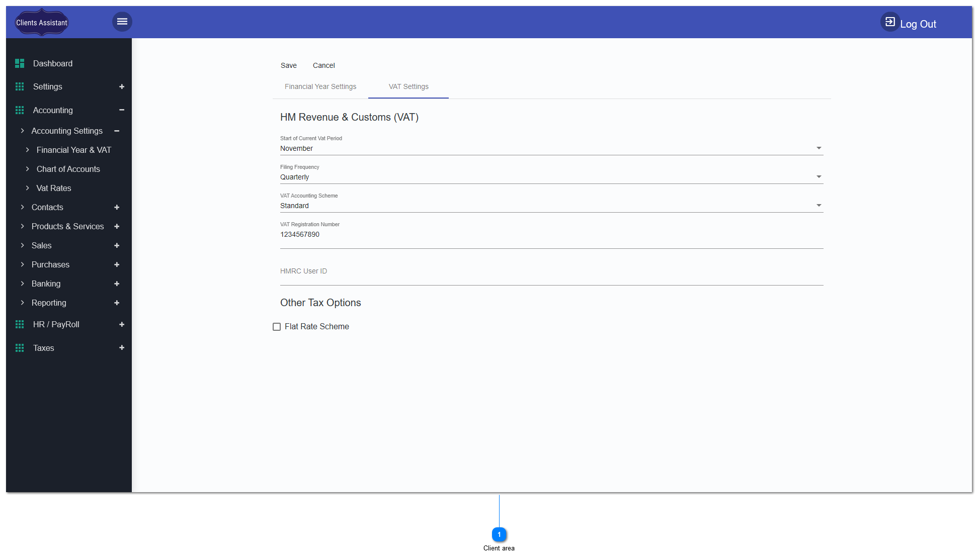Click the Taxes section icon

(x=20, y=347)
